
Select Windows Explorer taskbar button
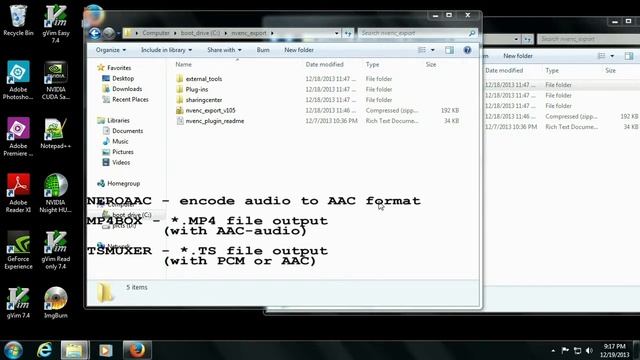click(74, 350)
